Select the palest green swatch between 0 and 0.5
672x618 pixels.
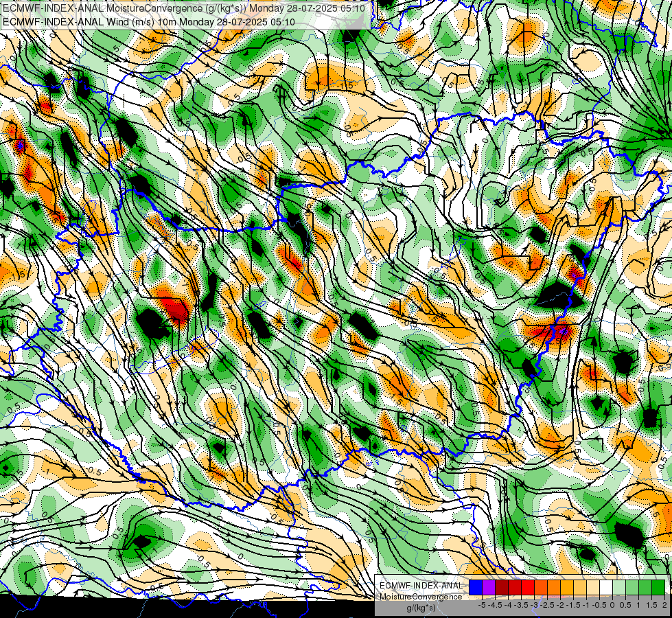(619, 587)
